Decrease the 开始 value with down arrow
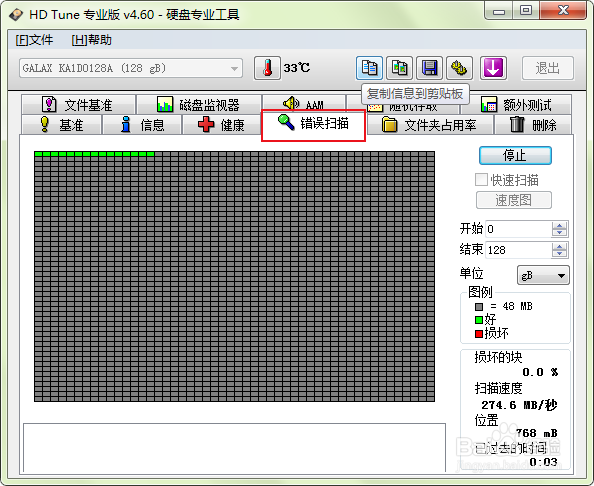The width and height of the screenshot is (594, 486). coord(559,233)
